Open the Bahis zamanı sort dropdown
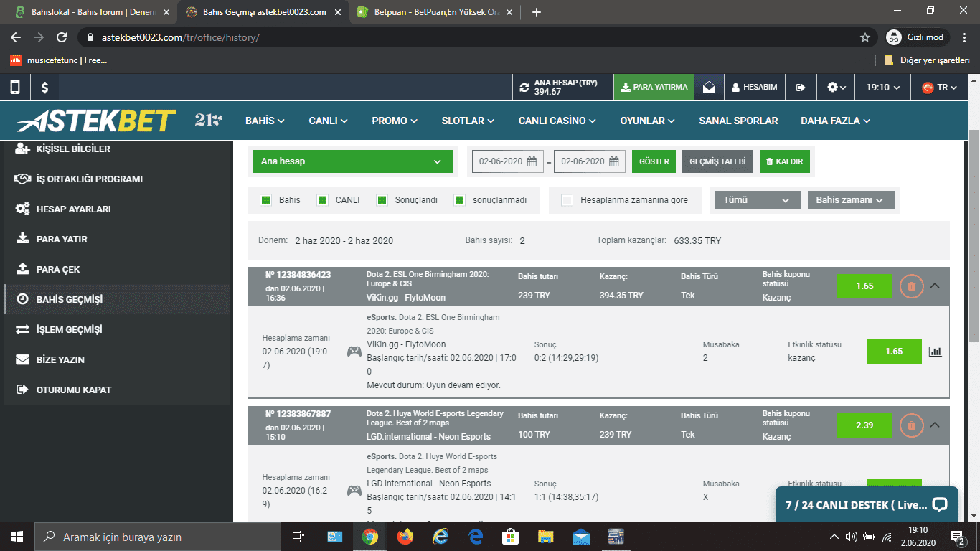980x551 pixels. click(x=852, y=200)
